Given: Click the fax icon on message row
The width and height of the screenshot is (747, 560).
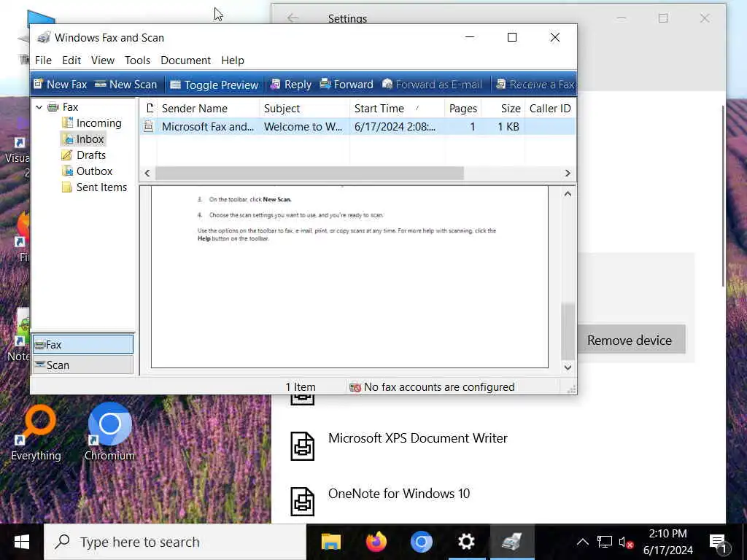Looking at the screenshot, I should (x=149, y=127).
